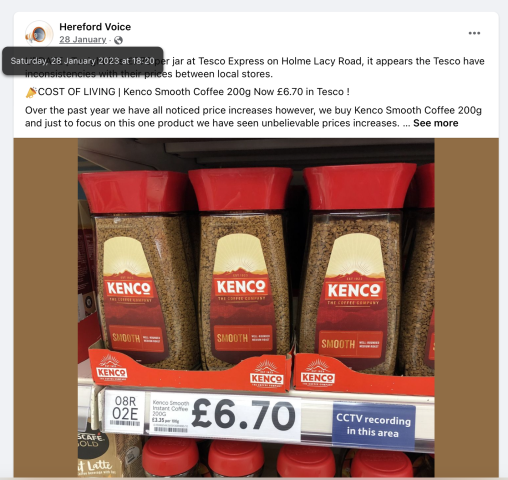Open the Hereford Voice page name link
This screenshot has width=508, height=480.
[95, 27]
